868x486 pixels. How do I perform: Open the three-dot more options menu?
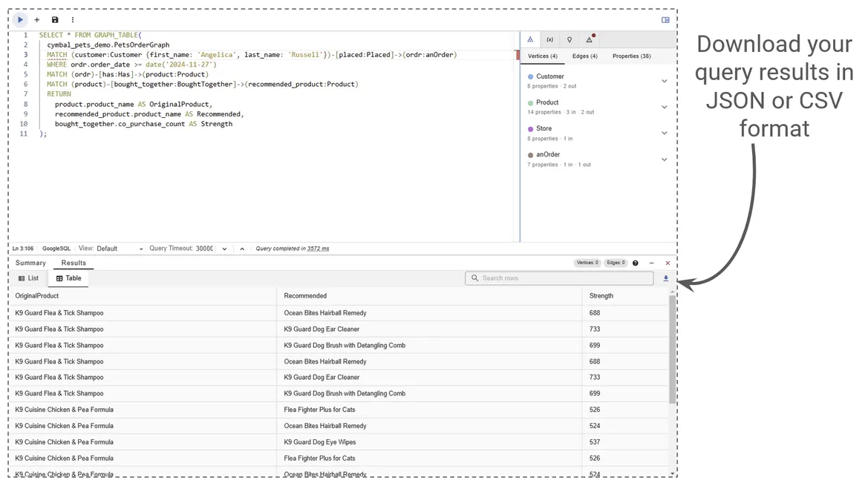click(x=73, y=20)
